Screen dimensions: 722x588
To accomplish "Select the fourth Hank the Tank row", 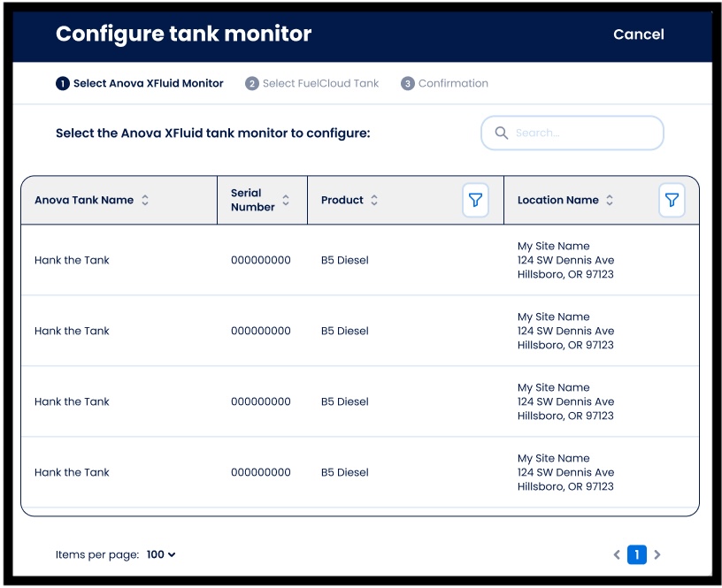I will (360, 472).
